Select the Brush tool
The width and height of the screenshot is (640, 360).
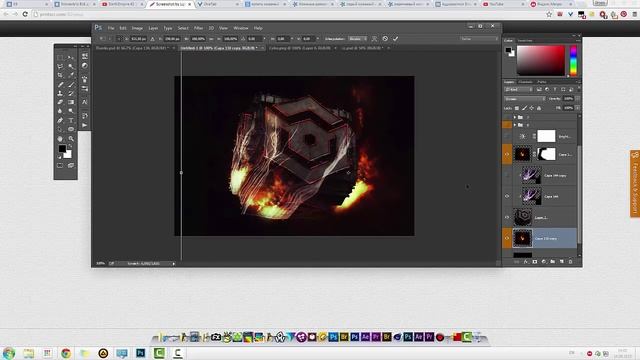pyautogui.click(x=71, y=84)
